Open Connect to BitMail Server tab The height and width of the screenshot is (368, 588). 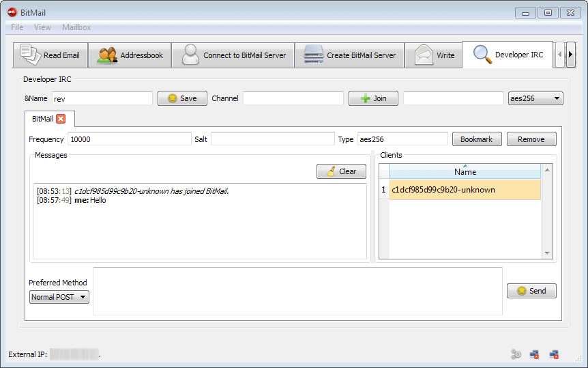tap(233, 55)
